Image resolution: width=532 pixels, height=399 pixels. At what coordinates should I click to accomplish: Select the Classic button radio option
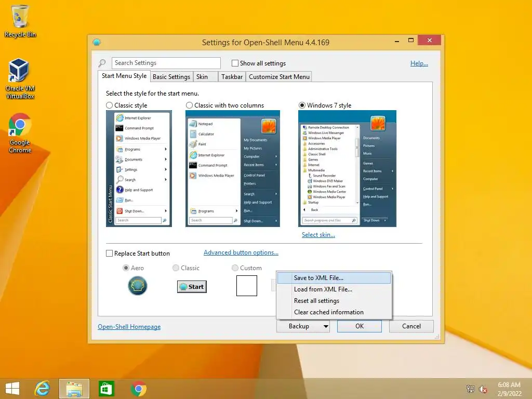tap(176, 268)
